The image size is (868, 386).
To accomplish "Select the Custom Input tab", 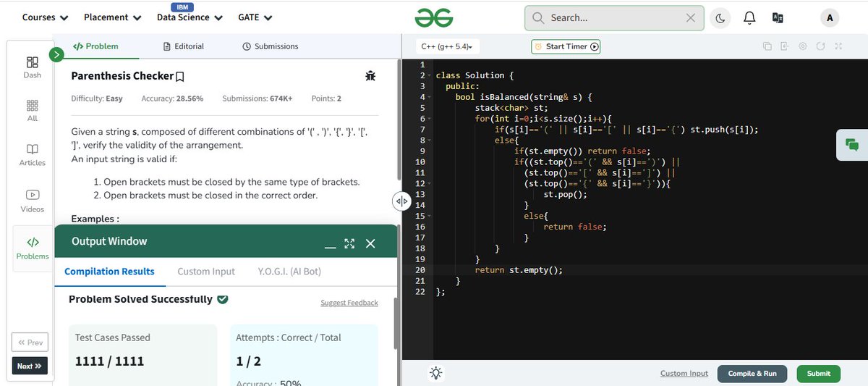I will coord(206,272).
